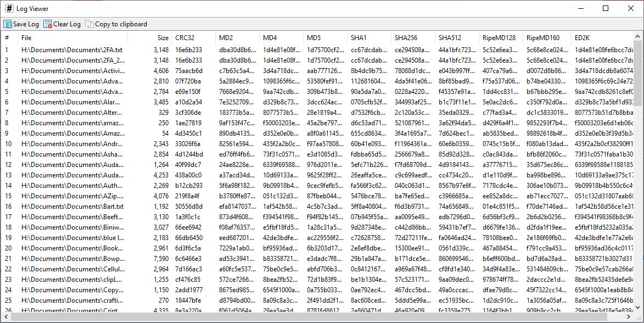
Task: Click the Log Viewer hash icon in title bar
Action: click(x=9, y=8)
